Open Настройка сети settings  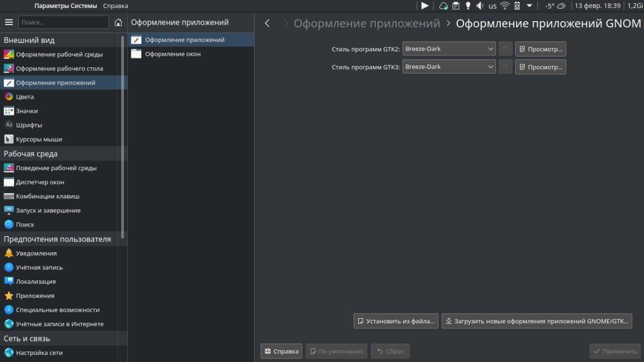tap(63, 353)
